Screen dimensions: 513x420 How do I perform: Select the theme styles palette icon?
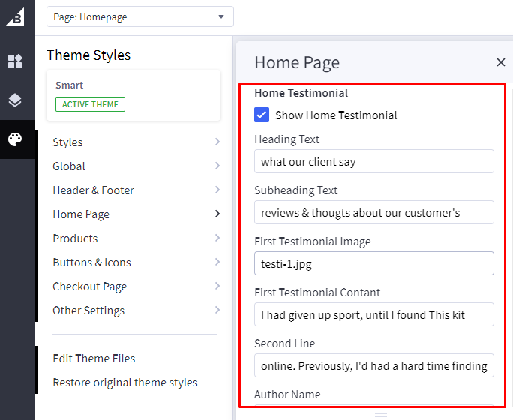click(16, 139)
